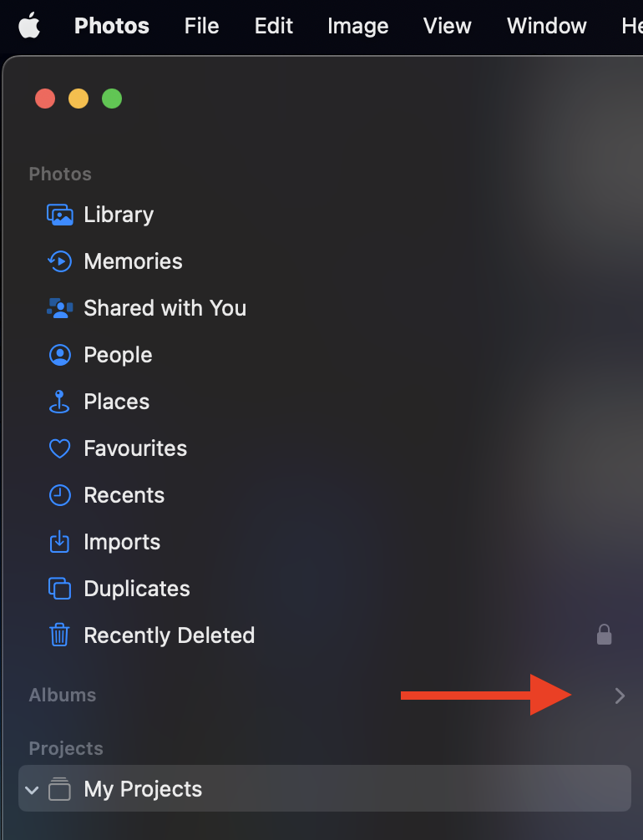This screenshot has height=840, width=643.
Task: Open the Apple menu
Action: click(29, 26)
